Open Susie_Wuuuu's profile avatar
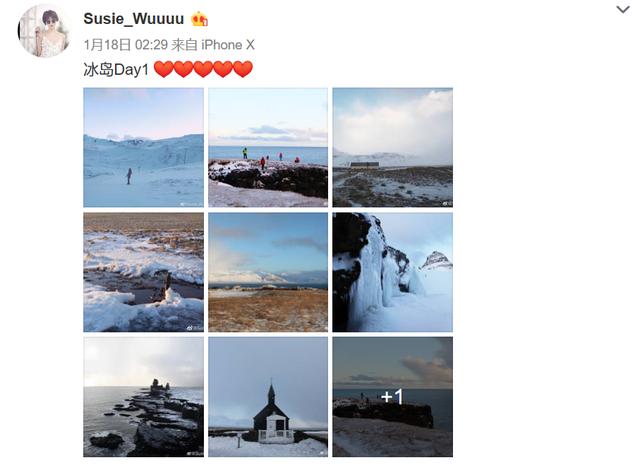Image resolution: width=640 pixels, height=465 pixels. (44, 31)
